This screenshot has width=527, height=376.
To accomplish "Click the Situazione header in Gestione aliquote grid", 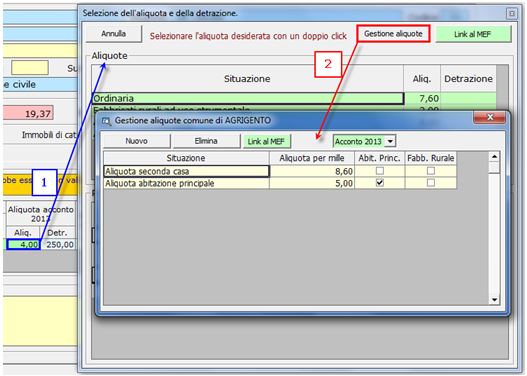I will pyautogui.click(x=186, y=158).
